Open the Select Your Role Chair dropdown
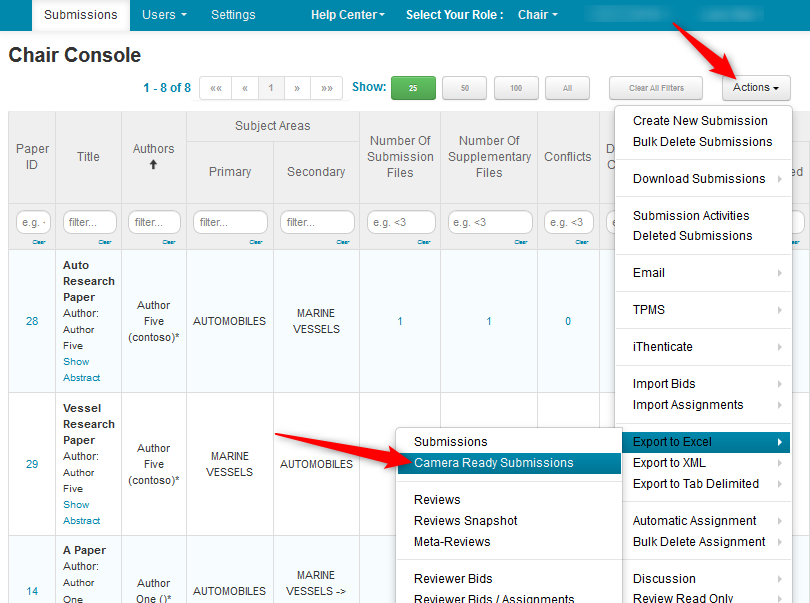Viewport: 810px width, 603px height. coord(538,15)
